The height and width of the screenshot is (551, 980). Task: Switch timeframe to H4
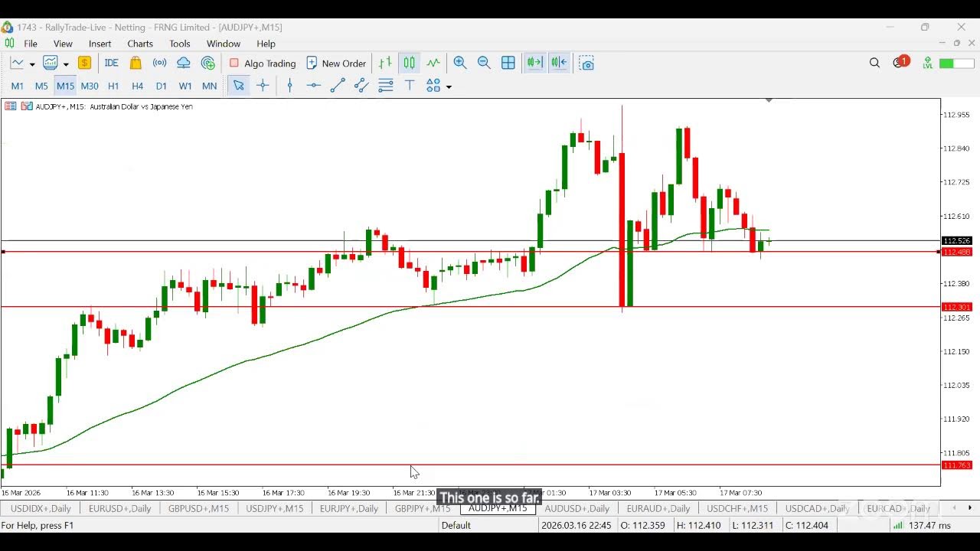138,86
